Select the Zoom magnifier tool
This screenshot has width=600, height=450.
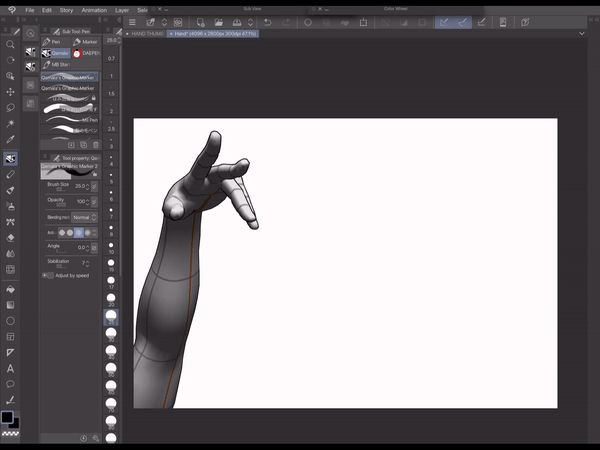tap(10, 44)
